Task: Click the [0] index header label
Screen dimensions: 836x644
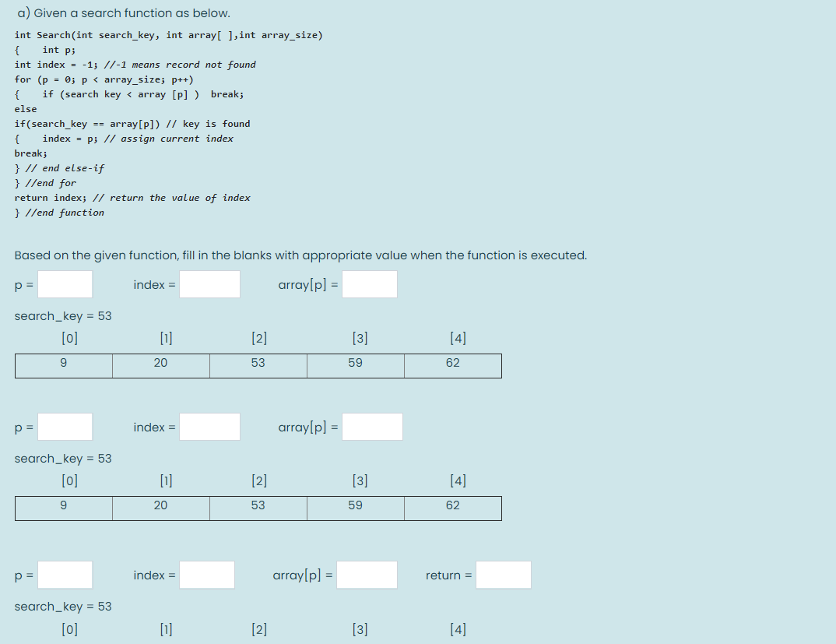Action: [69, 338]
